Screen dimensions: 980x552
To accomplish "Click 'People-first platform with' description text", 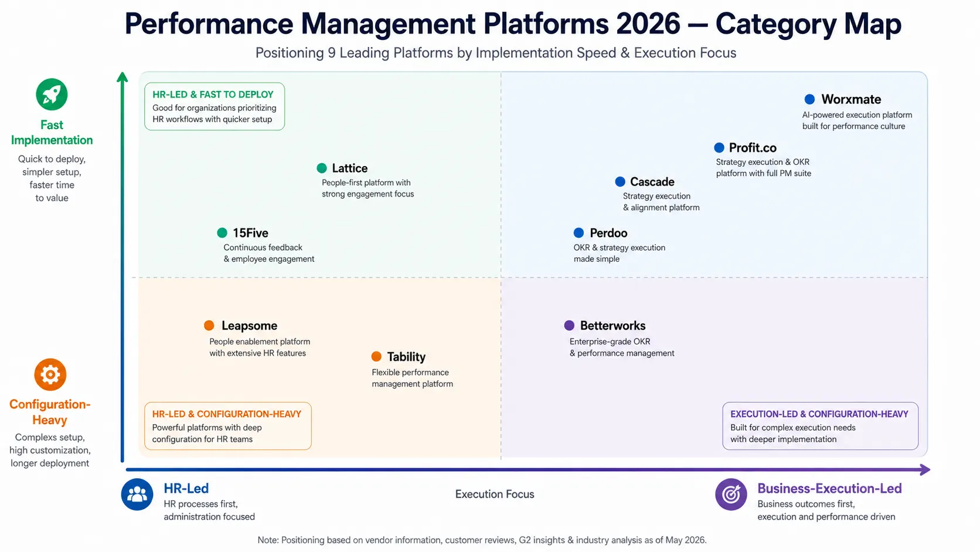I will 366,182.
